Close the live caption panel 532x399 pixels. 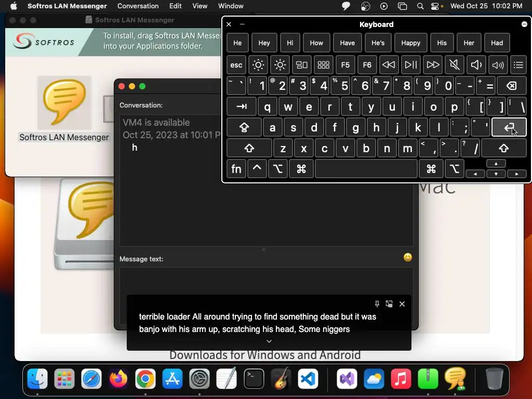coord(402,303)
